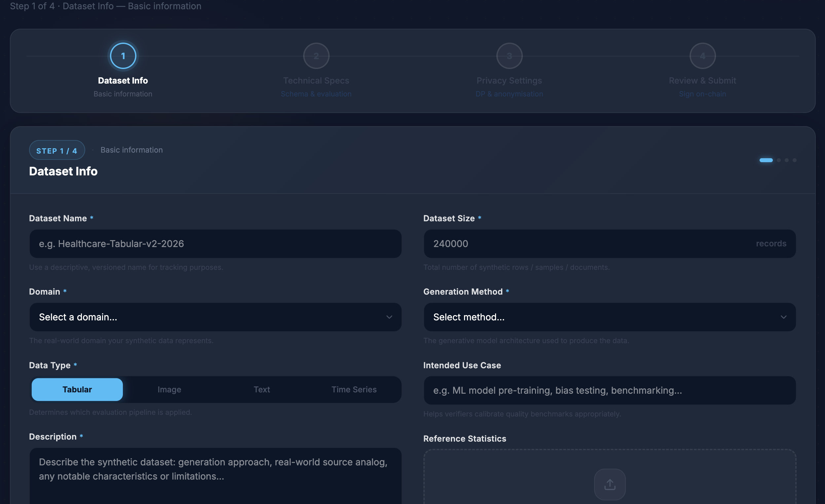Select the Tabular data type
The image size is (825, 504).
tap(77, 389)
